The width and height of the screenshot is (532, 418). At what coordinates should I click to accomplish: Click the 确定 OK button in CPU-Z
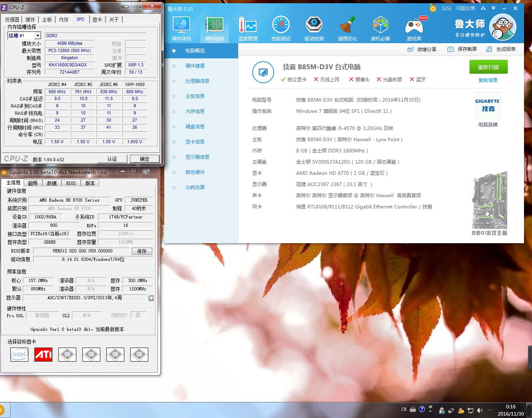145,159
